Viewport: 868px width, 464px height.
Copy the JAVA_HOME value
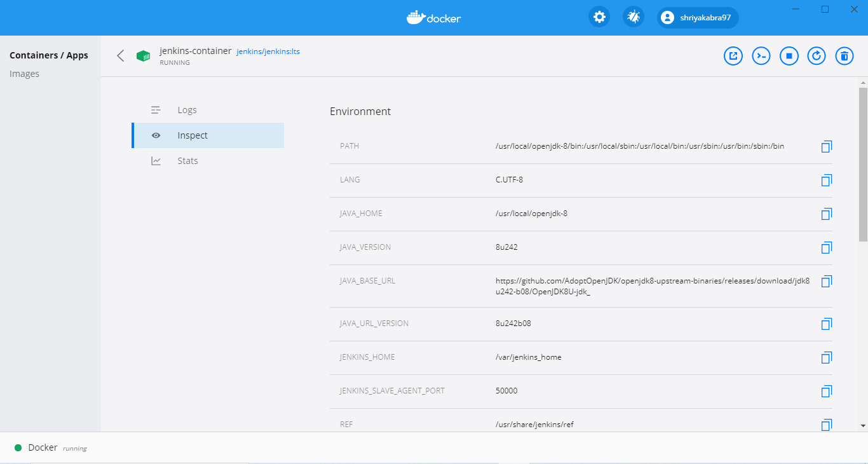tap(826, 214)
